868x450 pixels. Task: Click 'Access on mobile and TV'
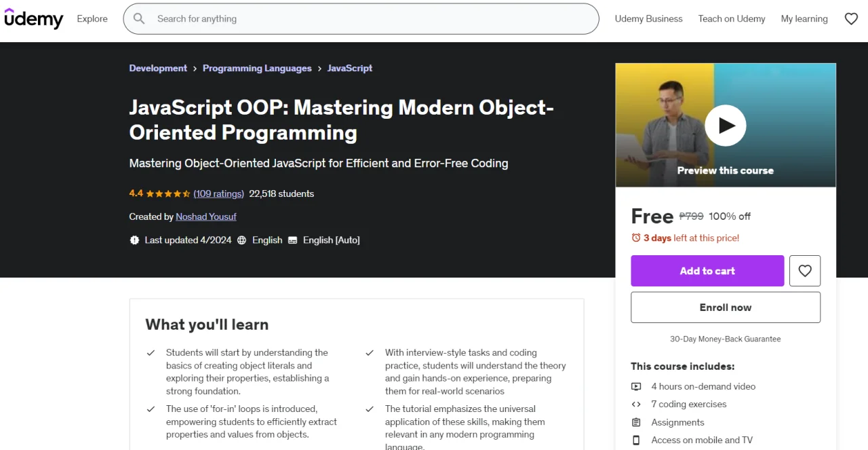point(702,440)
